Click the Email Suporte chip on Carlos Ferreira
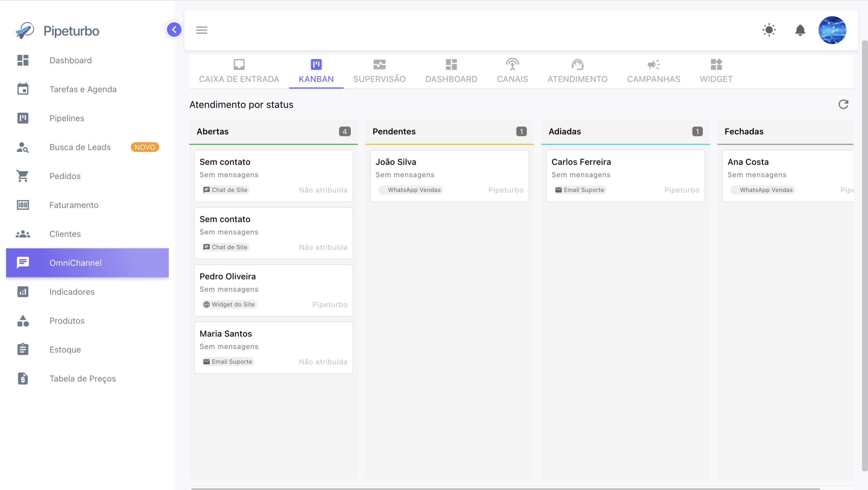868x490 pixels. 579,190
